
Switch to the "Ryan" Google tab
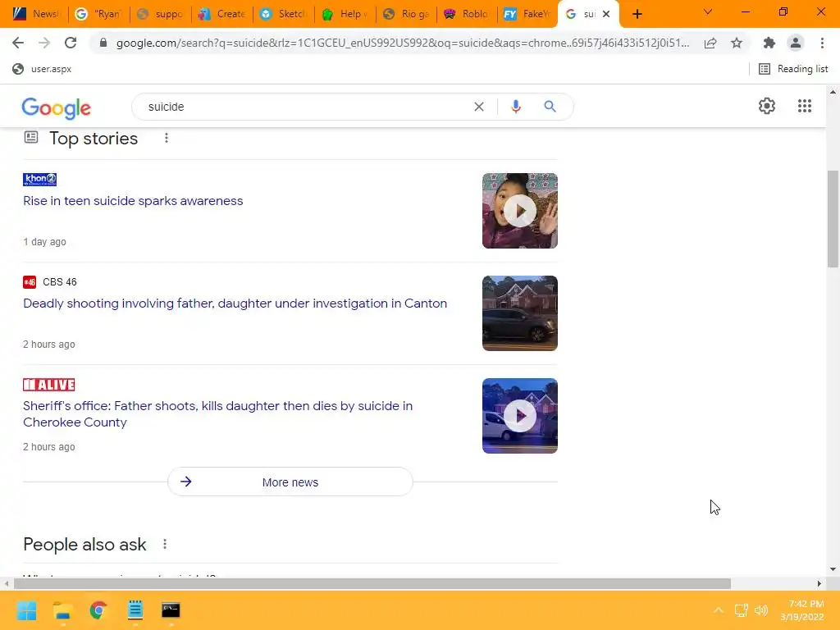[x=99, y=14]
